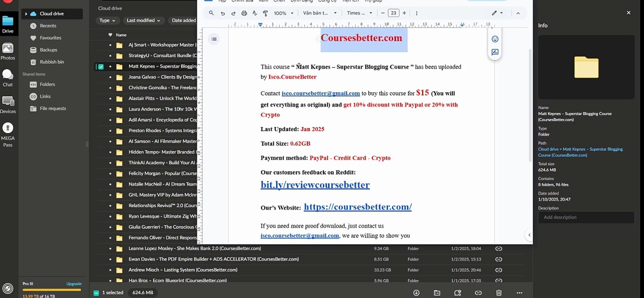Print the document using the toolbar icon
Viewport: 644px width, 298px height.
coord(244,13)
